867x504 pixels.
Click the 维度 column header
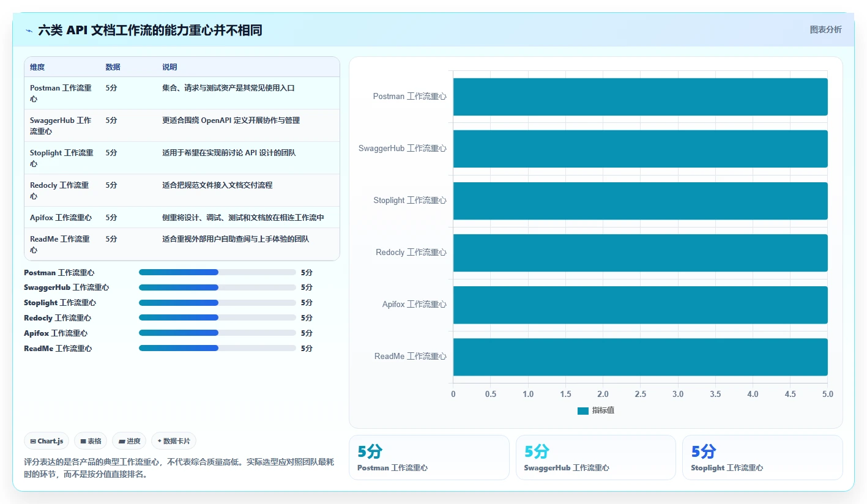pyautogui.click(x=37, y=67)
